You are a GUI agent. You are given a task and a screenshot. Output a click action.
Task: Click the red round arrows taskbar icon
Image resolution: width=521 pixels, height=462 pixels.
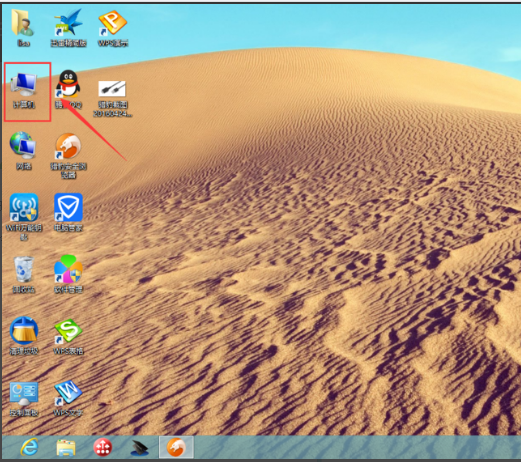coord(103,447)
